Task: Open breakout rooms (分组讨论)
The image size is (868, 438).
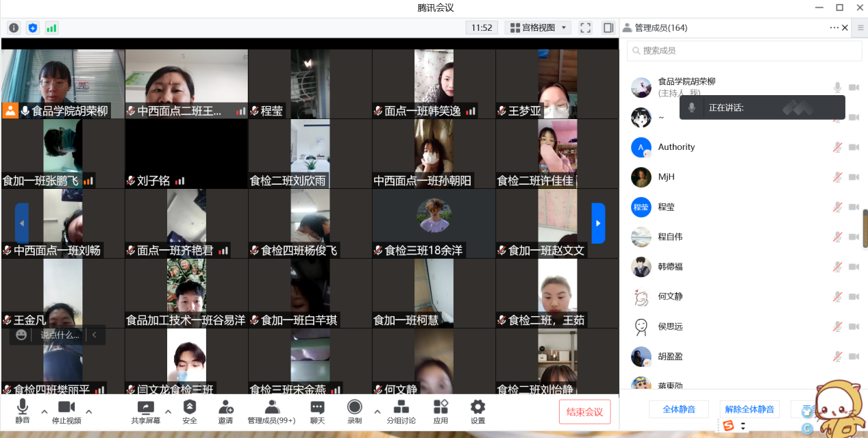Action: 401,408
